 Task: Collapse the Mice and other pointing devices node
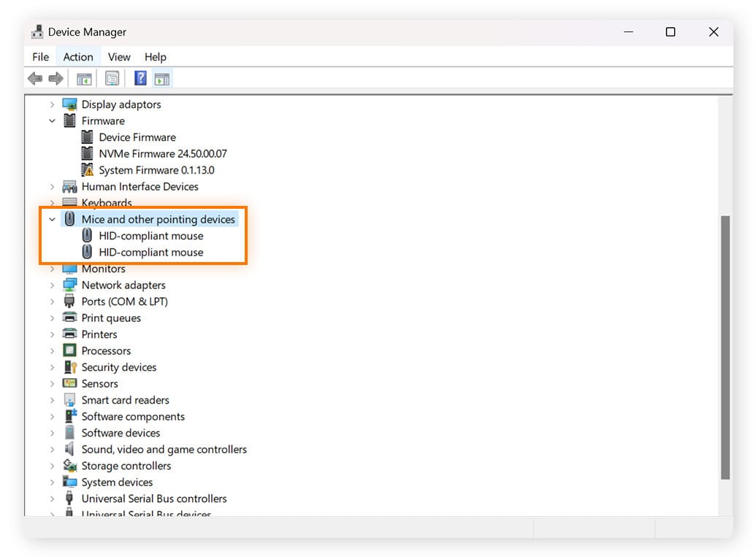[53, 220]
